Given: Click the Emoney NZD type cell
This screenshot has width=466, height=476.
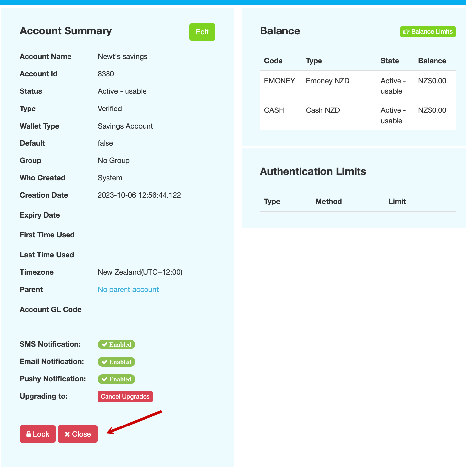Looking at the screenshot, I should click(x=327, y=81).
